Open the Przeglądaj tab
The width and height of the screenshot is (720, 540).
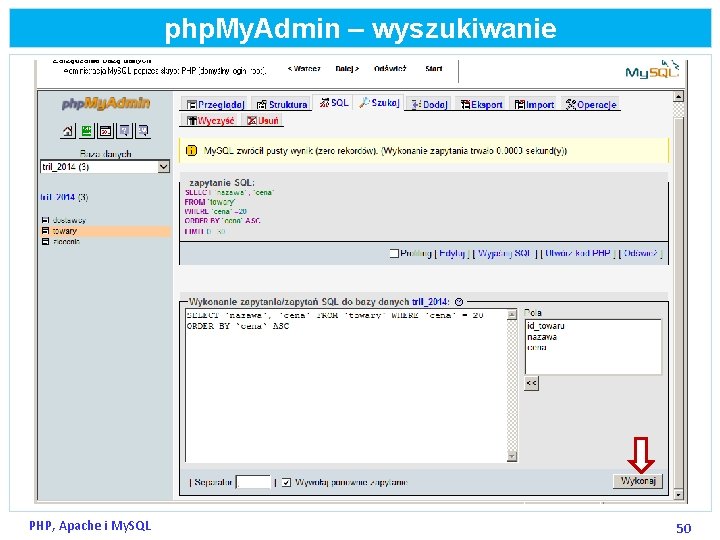click(215, 105)
